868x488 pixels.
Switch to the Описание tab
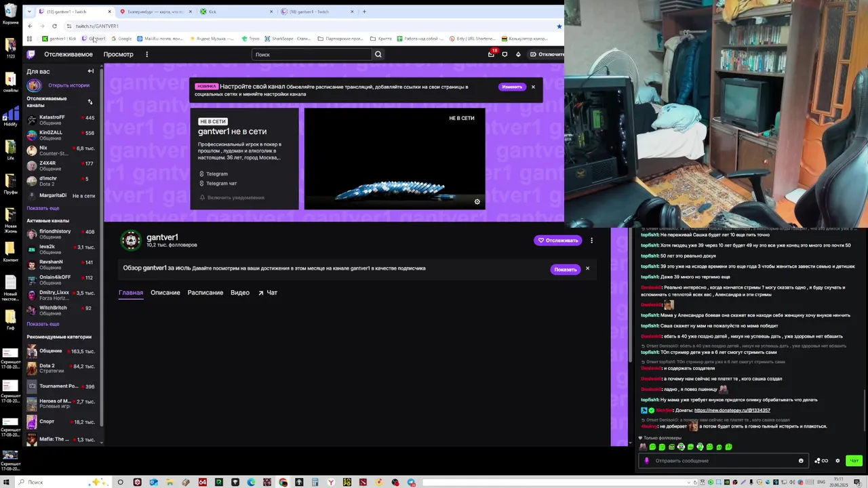pyautogui.click(x=165, y=293)
